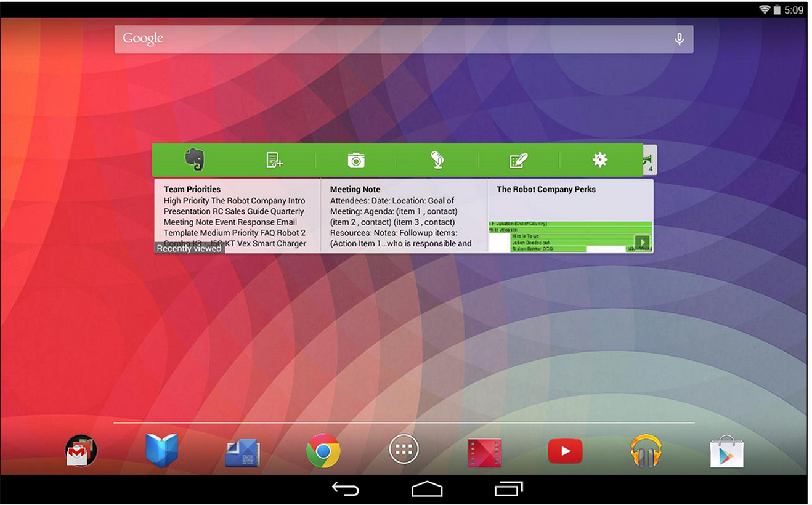Open Google Play Newsstand from the dock
The width and height of the screenshot is (812, 505).
coord(242,453)
